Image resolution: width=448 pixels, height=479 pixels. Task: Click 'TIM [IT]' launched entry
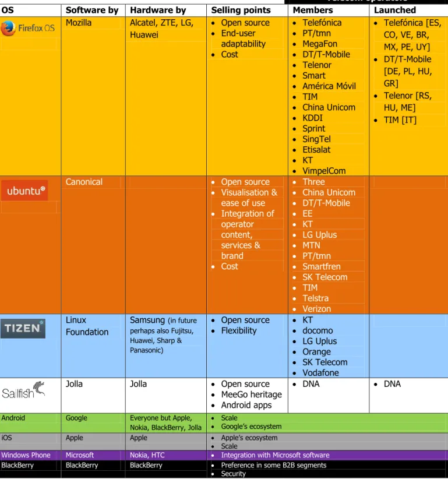[x=400, y=120]
